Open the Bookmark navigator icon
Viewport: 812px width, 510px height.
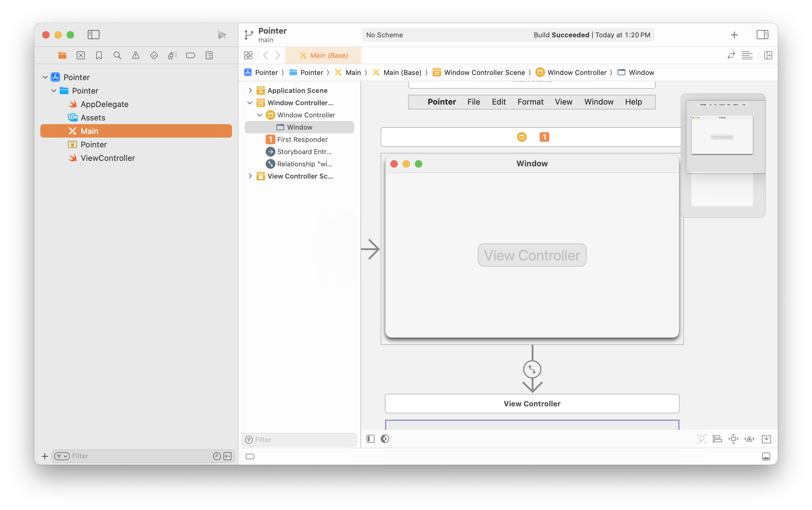(99, 55)
